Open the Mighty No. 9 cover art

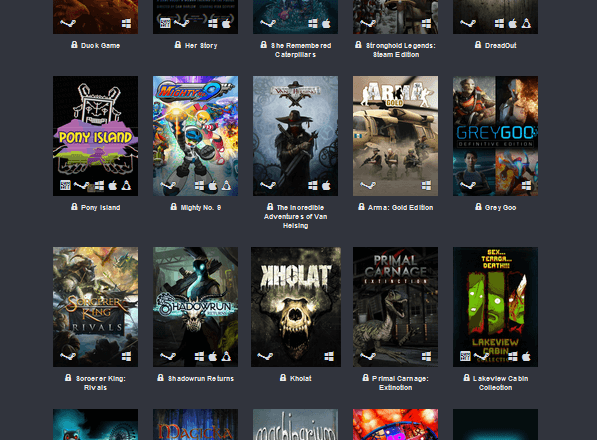(x=195, y=136)
